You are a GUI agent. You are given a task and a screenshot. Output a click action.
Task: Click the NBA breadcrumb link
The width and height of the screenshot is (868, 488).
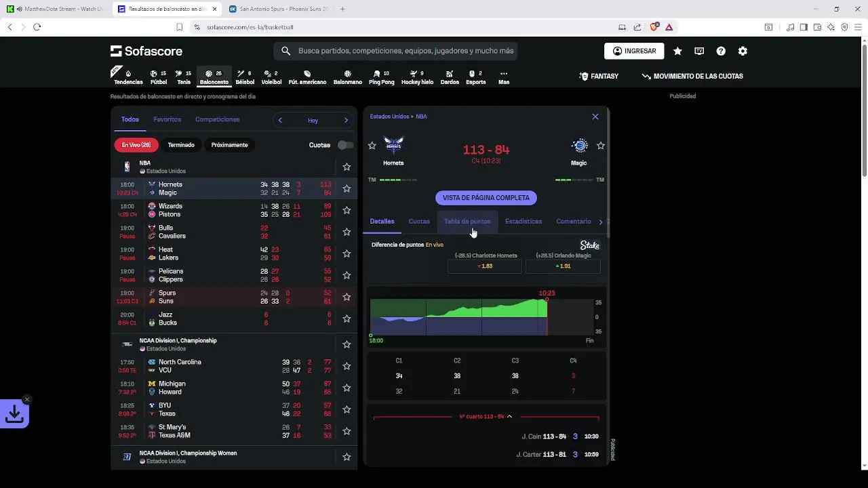point(422,117)
